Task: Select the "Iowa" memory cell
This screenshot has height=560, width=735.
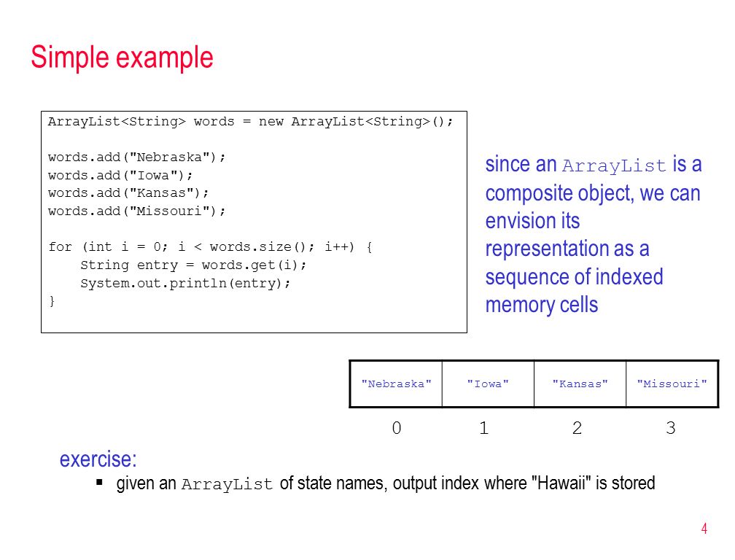Action: (488, 384)
